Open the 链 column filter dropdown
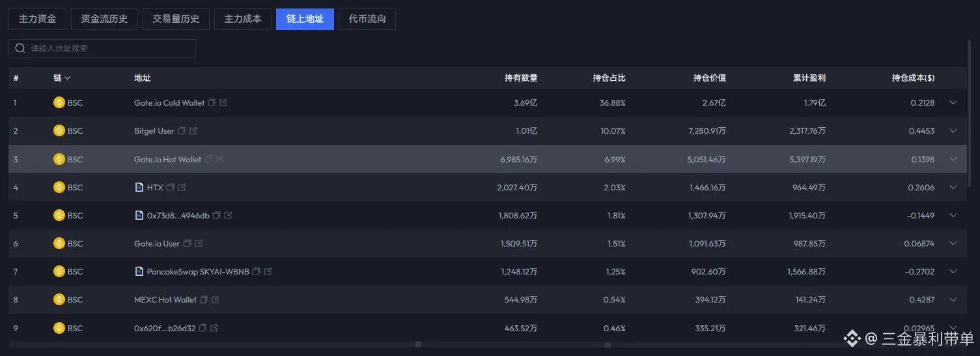Screen dimensions: 980x356 [x=62, y=78]
